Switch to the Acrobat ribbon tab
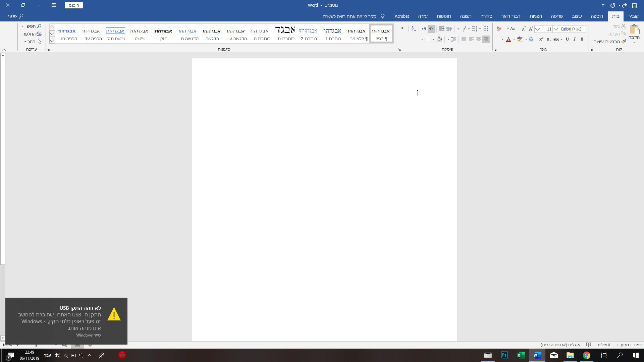Image resolution: width=644 pixels, height=362 pixels. (x=401, y=16)
